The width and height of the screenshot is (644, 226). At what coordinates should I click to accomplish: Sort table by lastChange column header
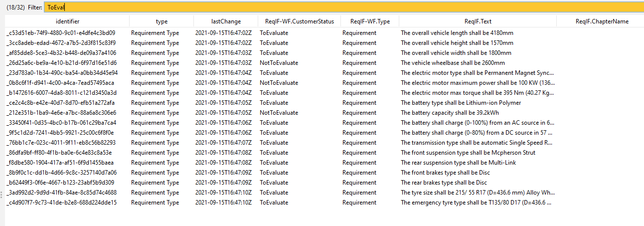tap(225, 21)
